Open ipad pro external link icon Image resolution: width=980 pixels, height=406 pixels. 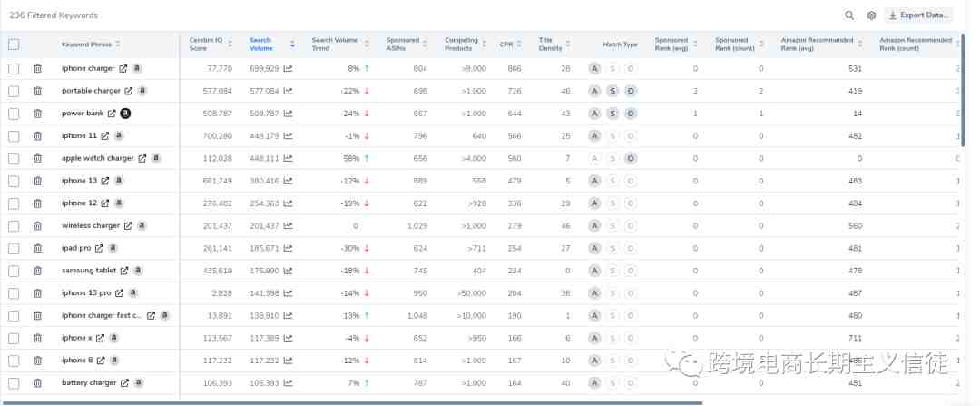(x=99, y=248)
